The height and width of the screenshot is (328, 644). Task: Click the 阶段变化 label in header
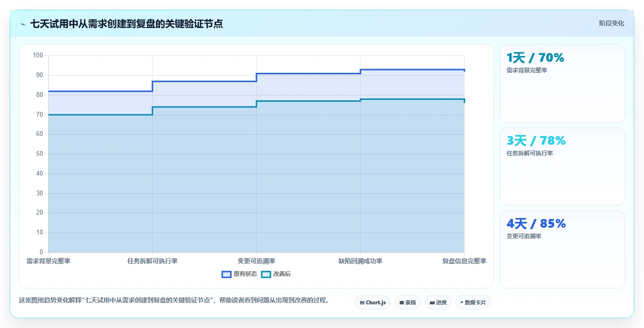pos(611,23)
